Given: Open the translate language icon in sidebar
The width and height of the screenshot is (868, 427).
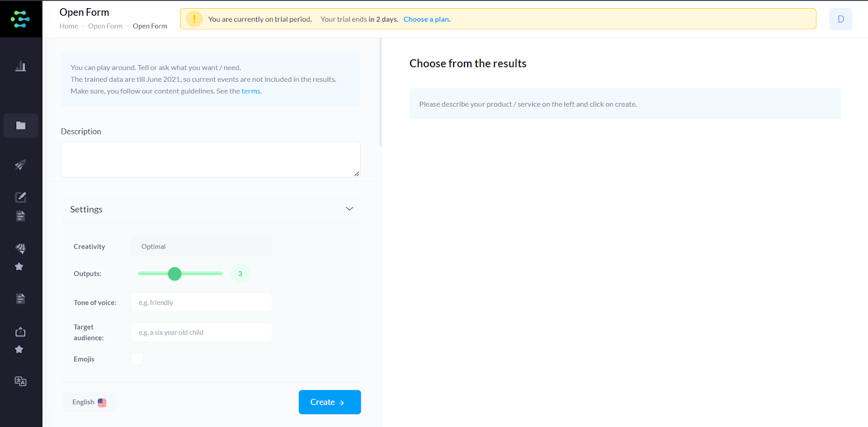Looking at the screenshot, I should coord(21,381).
